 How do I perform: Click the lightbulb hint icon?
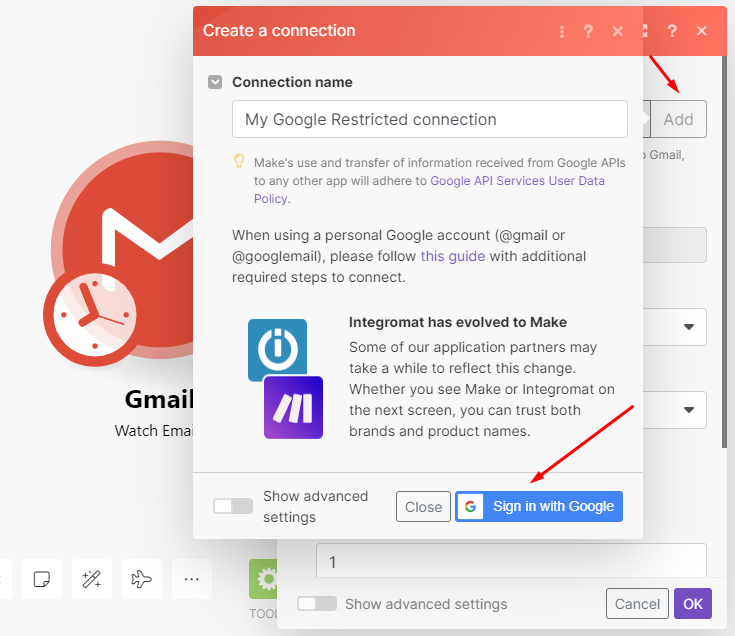point(239,161)
